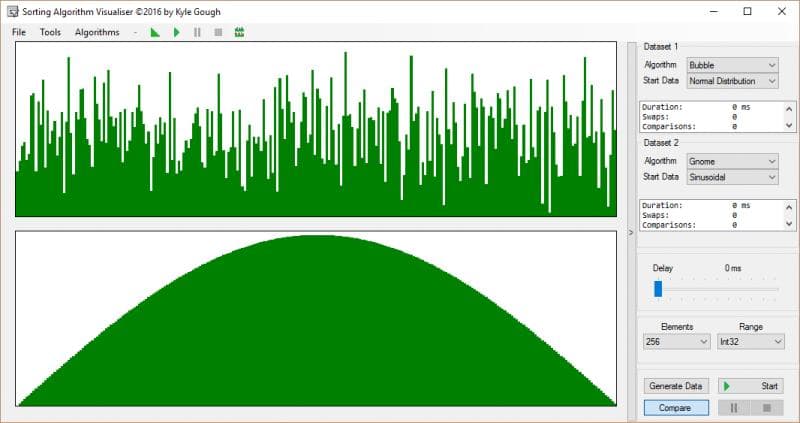
Task: Open the Elements count dropdown
Action: click(x=676, y=342)
